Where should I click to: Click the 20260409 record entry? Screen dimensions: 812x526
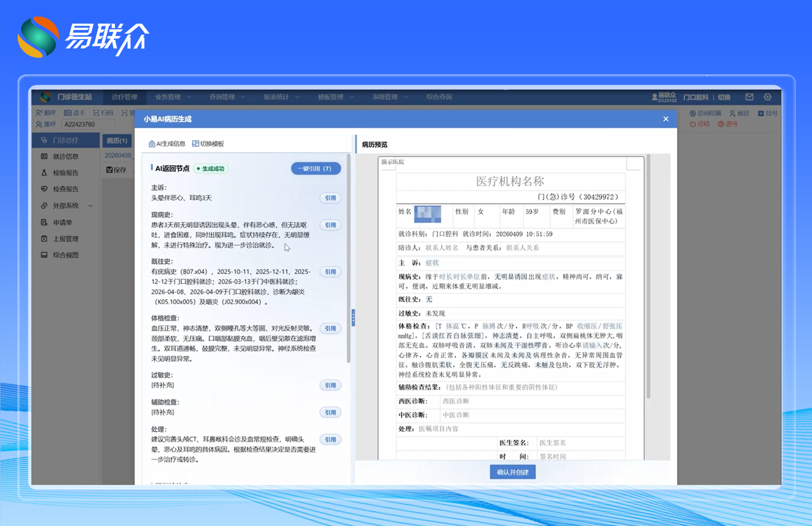pos(118,155)
